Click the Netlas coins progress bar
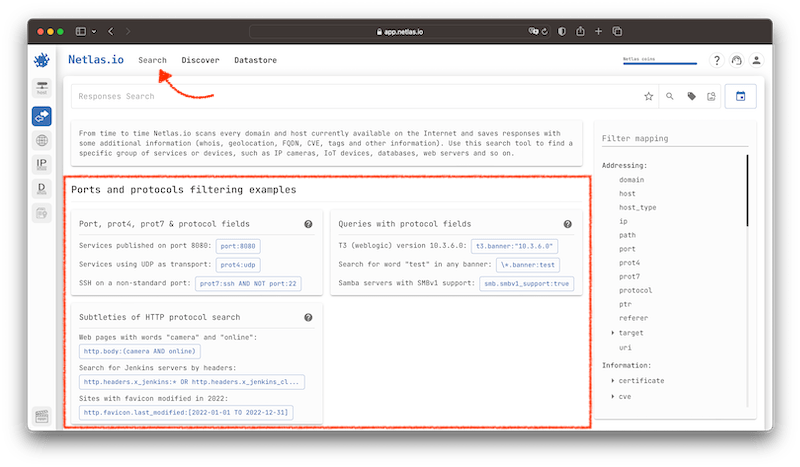The height and width of the screenshot is (467, 800). point(660,63)
